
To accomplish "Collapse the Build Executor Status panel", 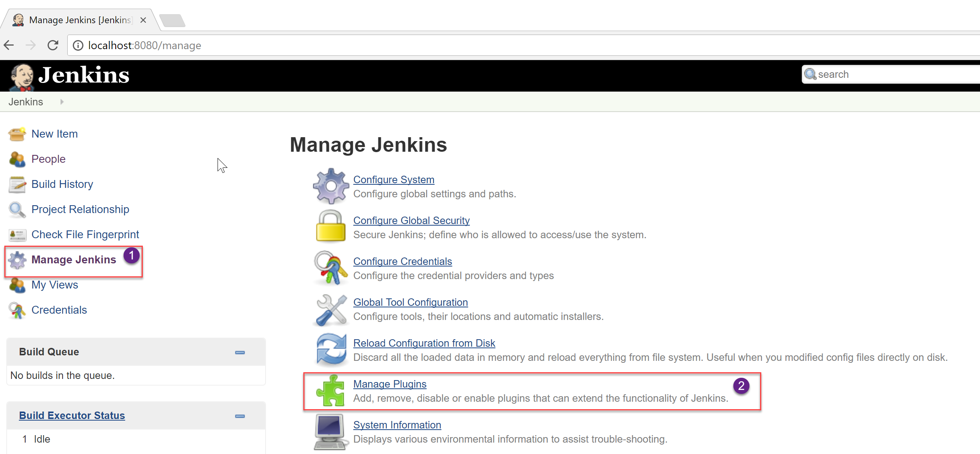I will point(240,416).
